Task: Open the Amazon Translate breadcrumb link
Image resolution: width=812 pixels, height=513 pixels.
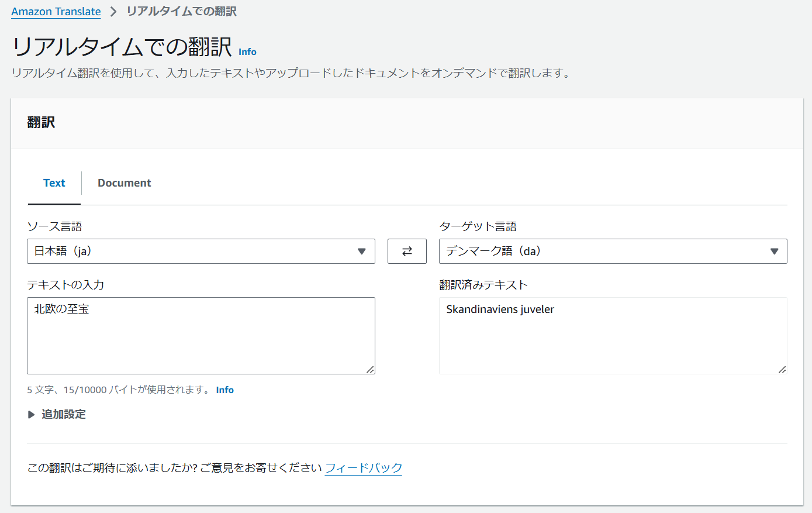Action: tap(56, 12)
